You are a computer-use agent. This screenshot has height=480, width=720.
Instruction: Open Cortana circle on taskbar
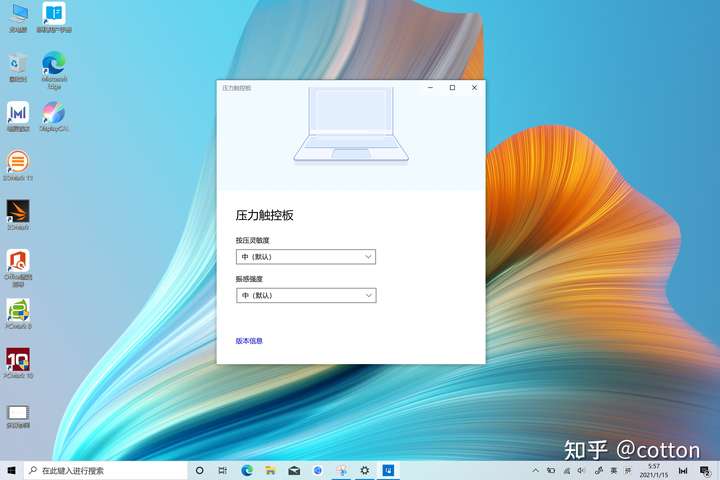pyautogui.click(x=199, y=470)
